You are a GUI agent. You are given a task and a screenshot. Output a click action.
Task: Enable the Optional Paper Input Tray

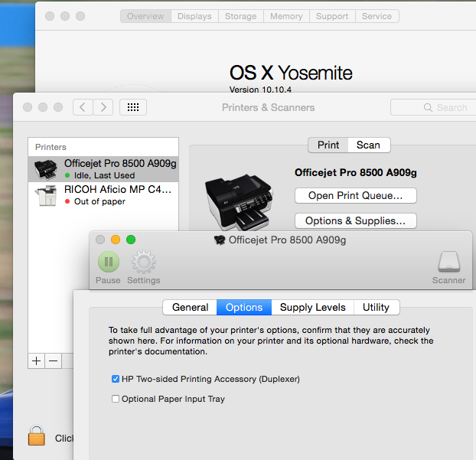coord(116,399)
